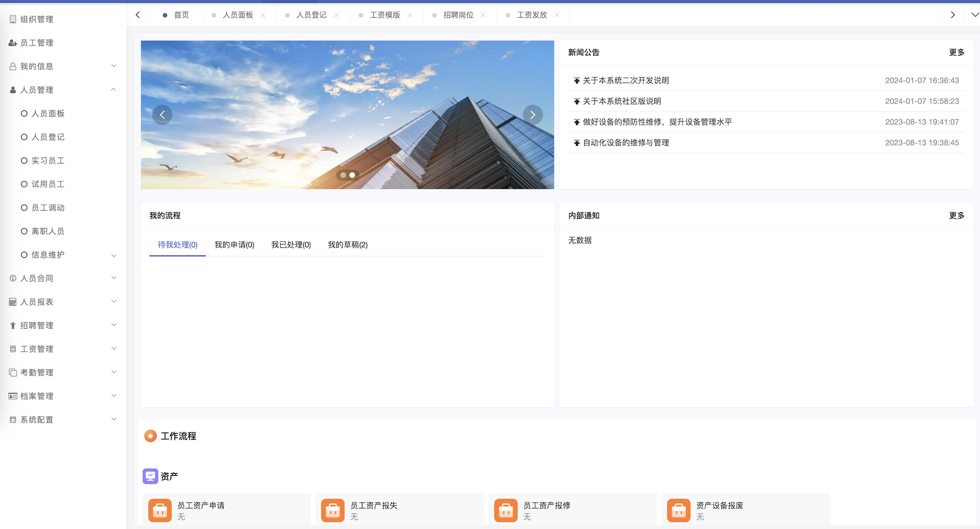The width and height of the screenshot is (980, 529).
Task: Open news 关于本系统社区版说明
Action: click(622, 101)
